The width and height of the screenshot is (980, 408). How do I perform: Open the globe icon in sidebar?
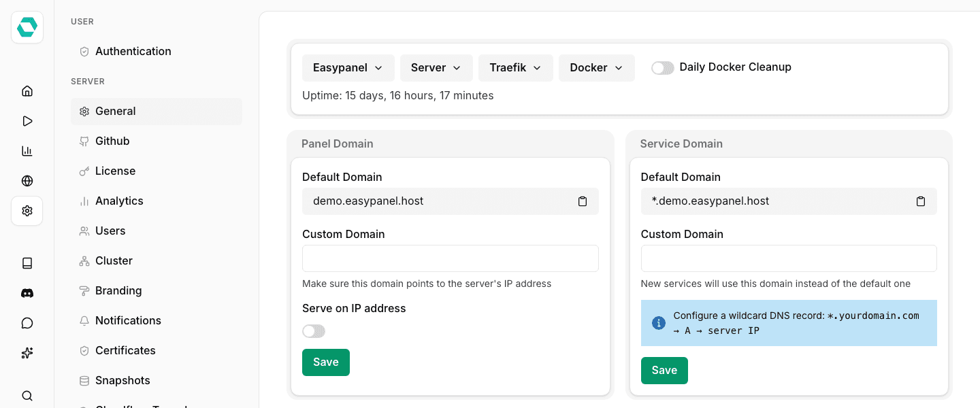27,181
